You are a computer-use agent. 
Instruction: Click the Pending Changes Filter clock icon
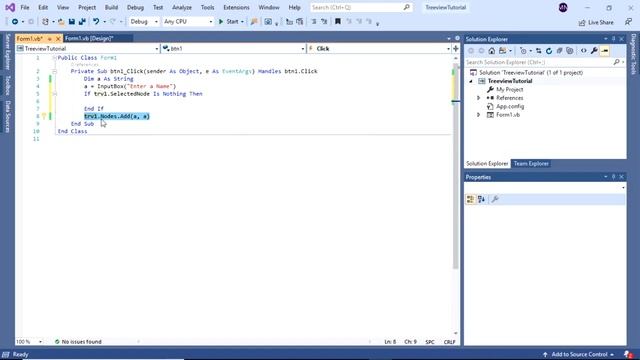[x=523, y=51]
